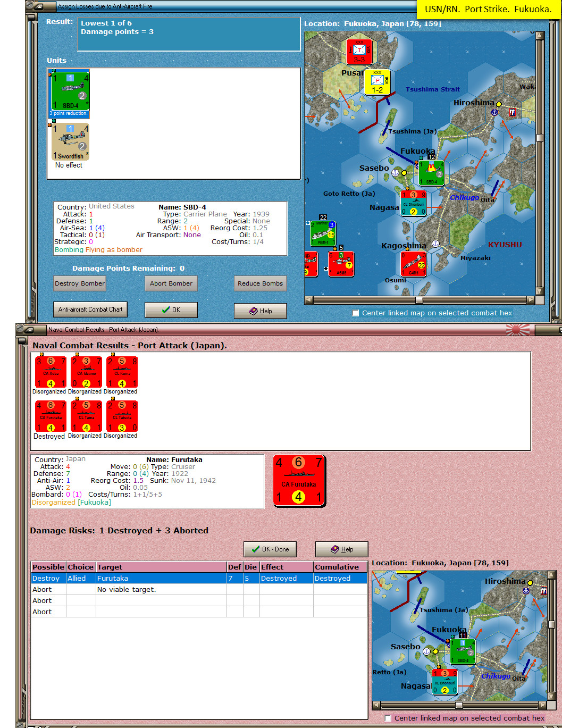This screenshot has width=562, height=728.
Task: Click the upper map's vertical scrollbar thumb
Action: tap(540, 138)
